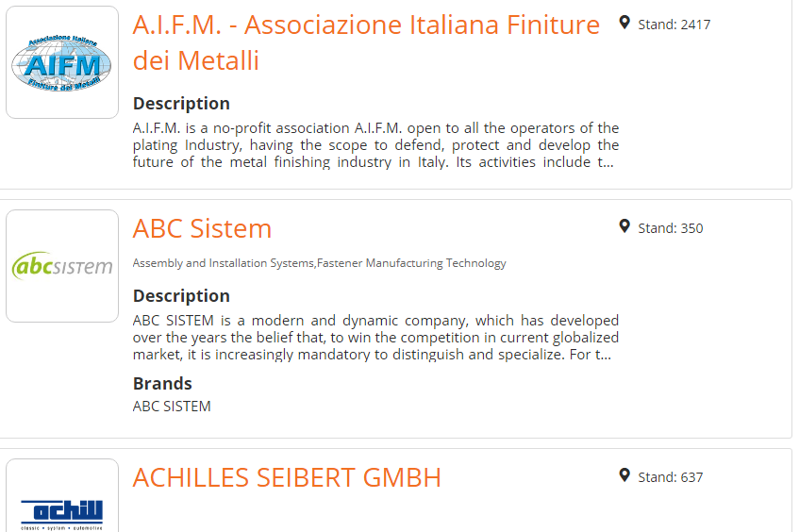Click the location pin beside Stand: 350

[x=624, y=226]
